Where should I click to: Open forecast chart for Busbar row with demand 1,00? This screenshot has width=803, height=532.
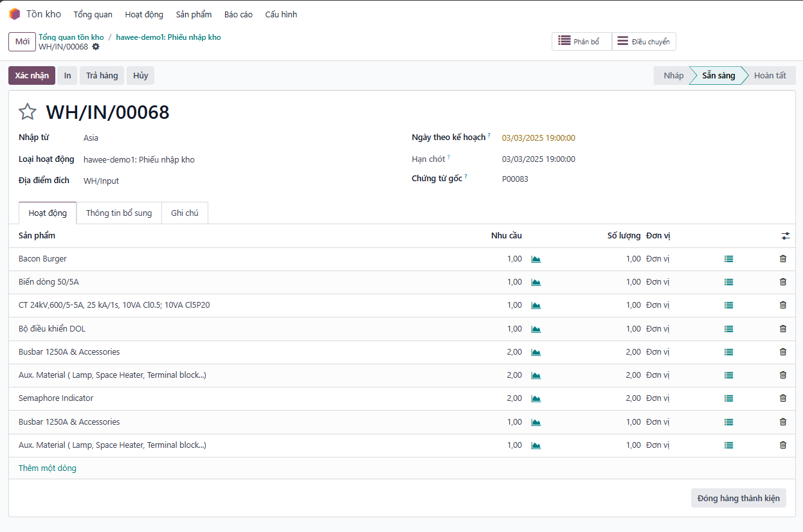[536, 422]
